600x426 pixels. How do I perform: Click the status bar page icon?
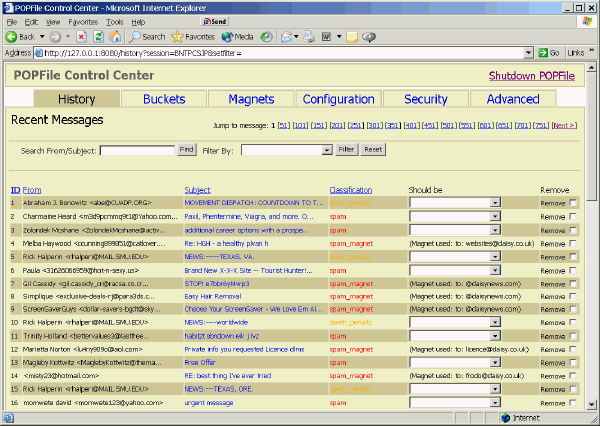8,418
